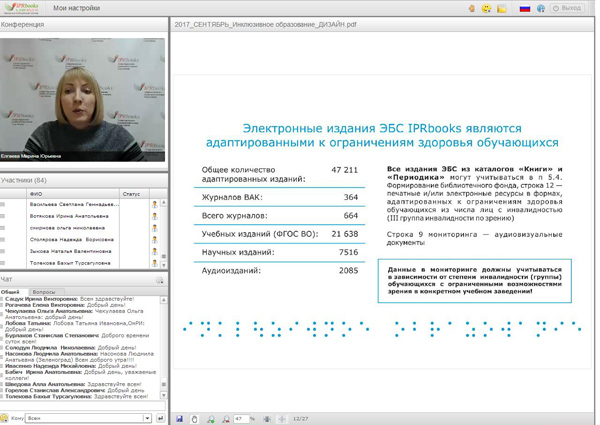The image size is (600, 425).
Task: Click the Участники (84) panel header
Action: click(83, 180)
